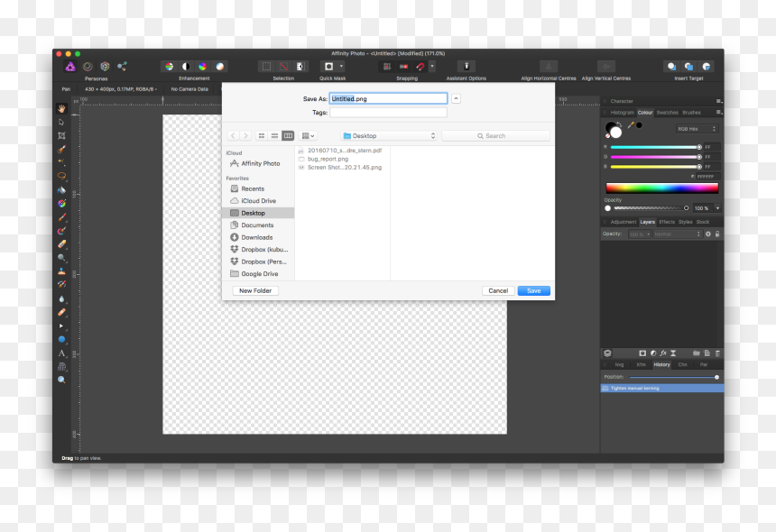The width and height of the screenshot is (776, 532).
Task: Choose the Text tool (A)
Action: point(61,353)
